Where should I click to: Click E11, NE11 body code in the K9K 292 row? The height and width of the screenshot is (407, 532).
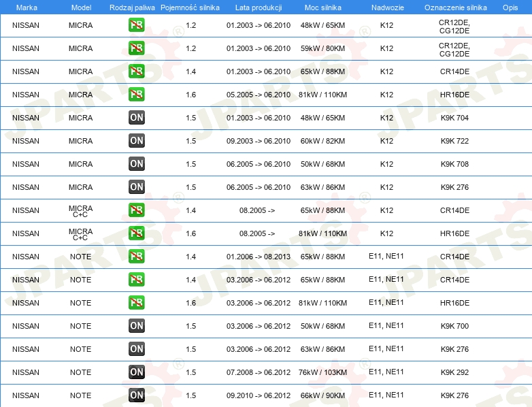(x=386, y=372)
